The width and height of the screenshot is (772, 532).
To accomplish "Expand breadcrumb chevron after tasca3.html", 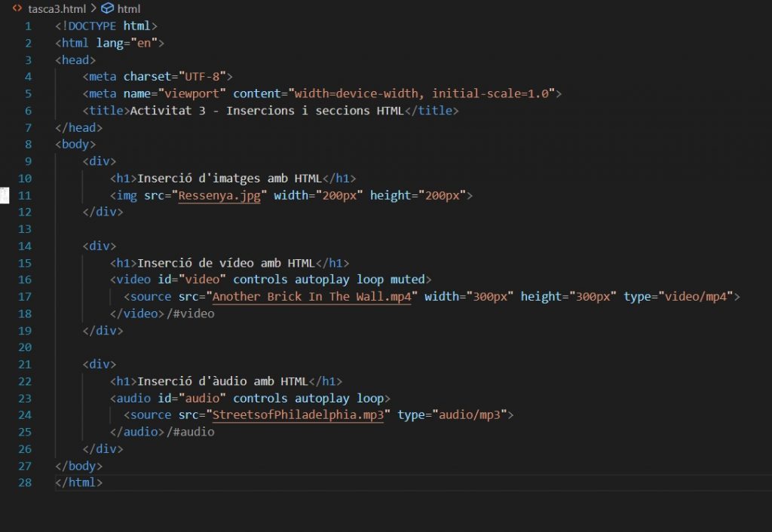I will click(x=93, y=8).
